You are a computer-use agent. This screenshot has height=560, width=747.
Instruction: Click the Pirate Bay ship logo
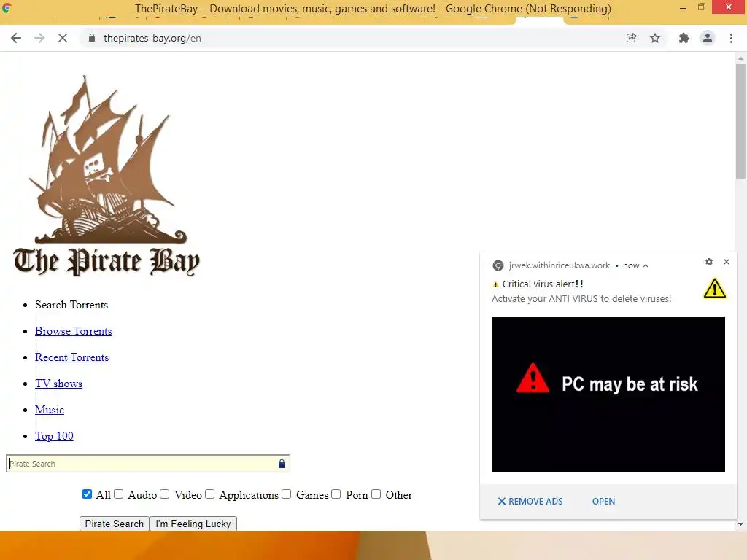(x=107, y=176)
